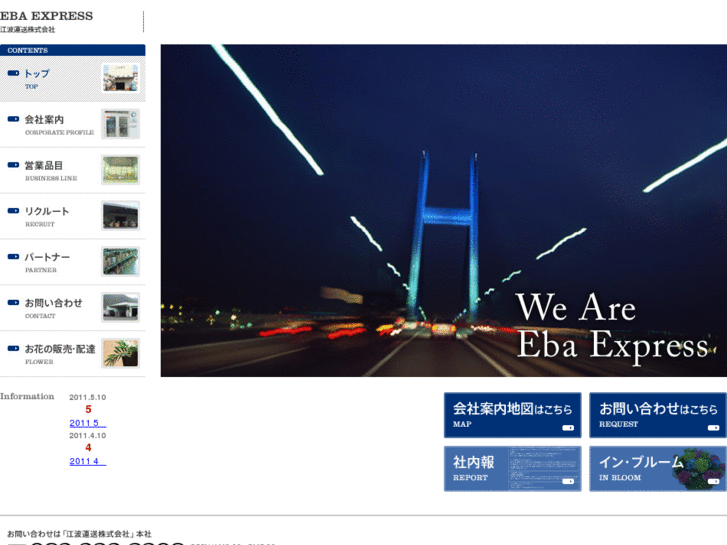This screenshot has width=727, height=545.
Task: Click the white arrow icon on IN BLOOM banner
Action: 713,481
